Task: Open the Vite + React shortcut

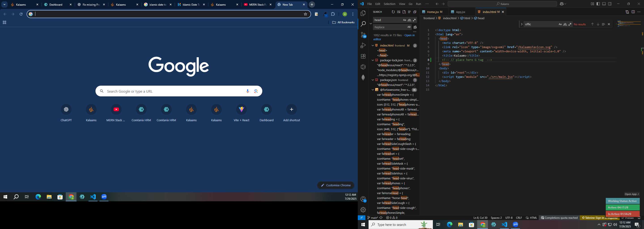Action: click(x=241, y=113)
